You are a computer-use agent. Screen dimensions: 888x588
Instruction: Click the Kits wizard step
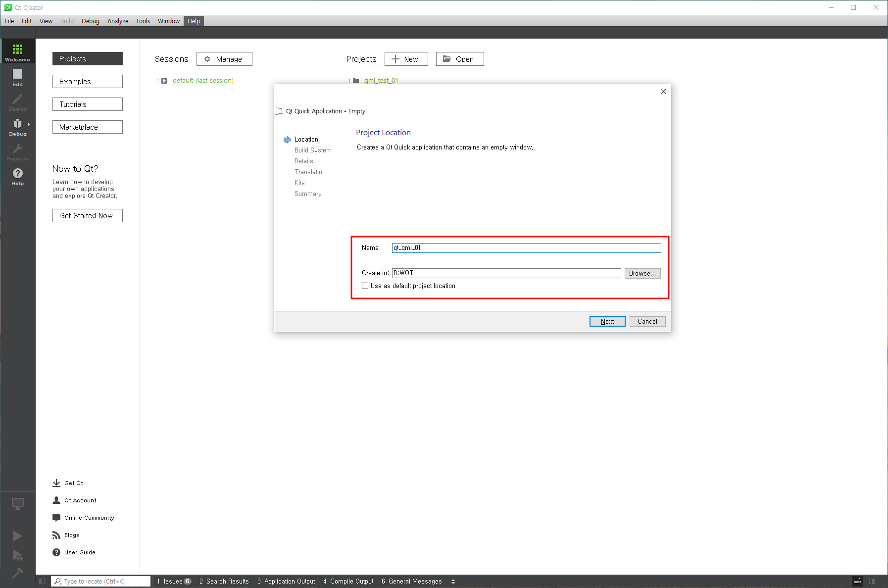(x=299, y=183)
